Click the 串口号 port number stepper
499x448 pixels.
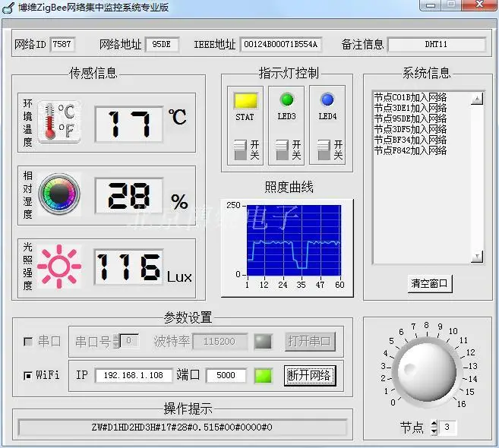click(x=116, y=342)
